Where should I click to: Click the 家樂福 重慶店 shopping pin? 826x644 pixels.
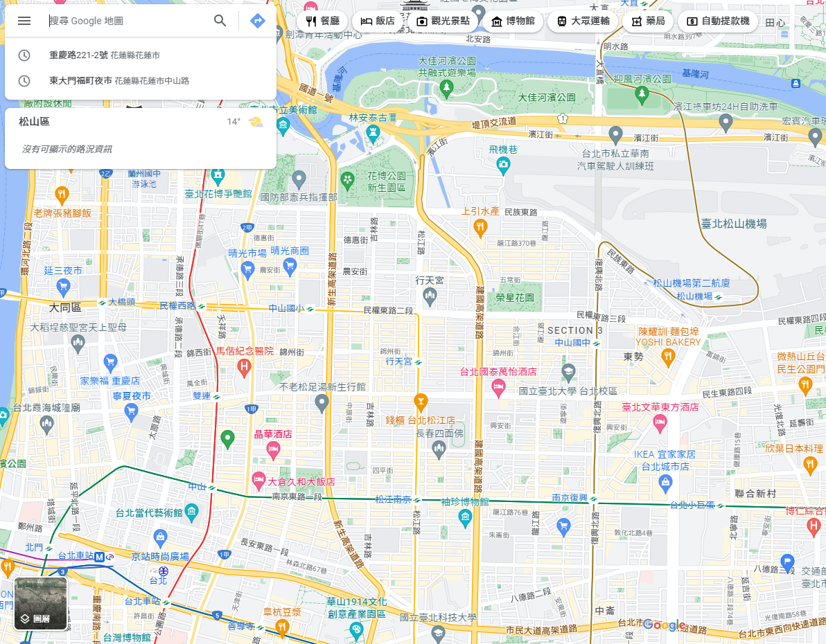(x=110, y=362)
